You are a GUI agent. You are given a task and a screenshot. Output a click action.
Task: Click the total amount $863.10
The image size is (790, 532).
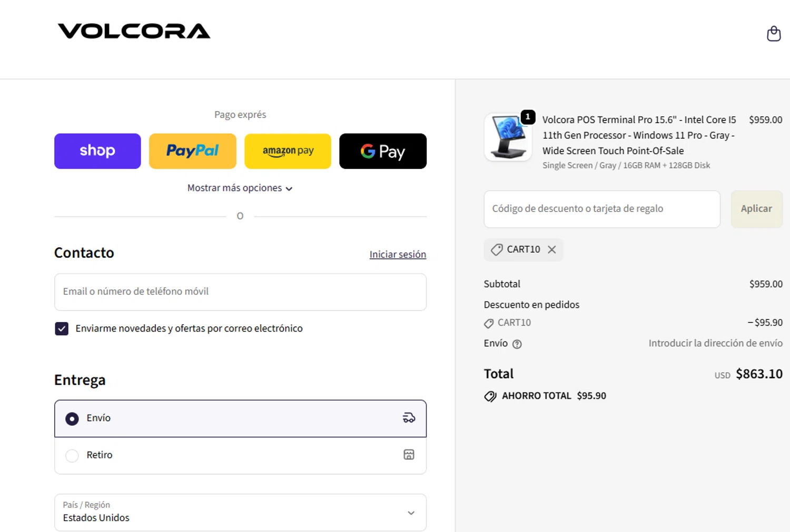point(759,374)
